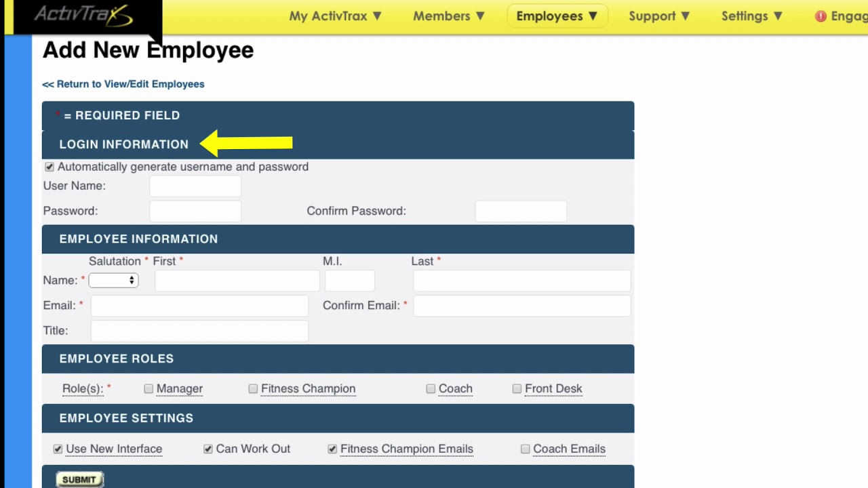Uncheck Use New Interface
This screenshot has width=868, height=488.
(58, 449)
